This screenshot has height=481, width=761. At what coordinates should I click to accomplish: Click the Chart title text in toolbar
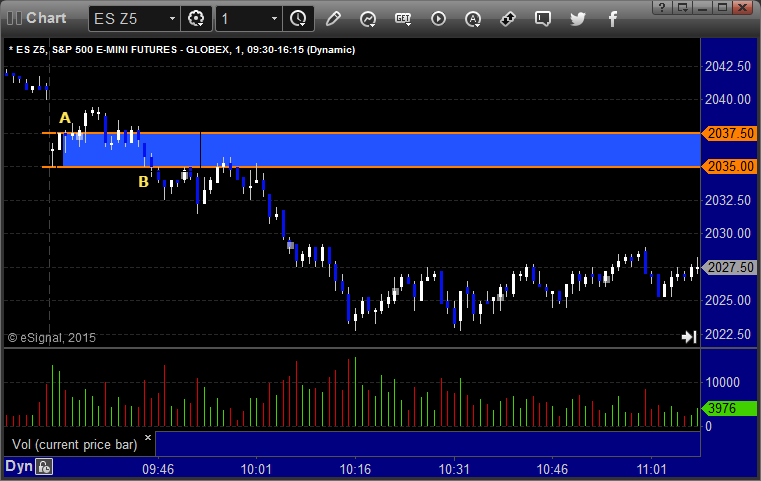(46, 18)
